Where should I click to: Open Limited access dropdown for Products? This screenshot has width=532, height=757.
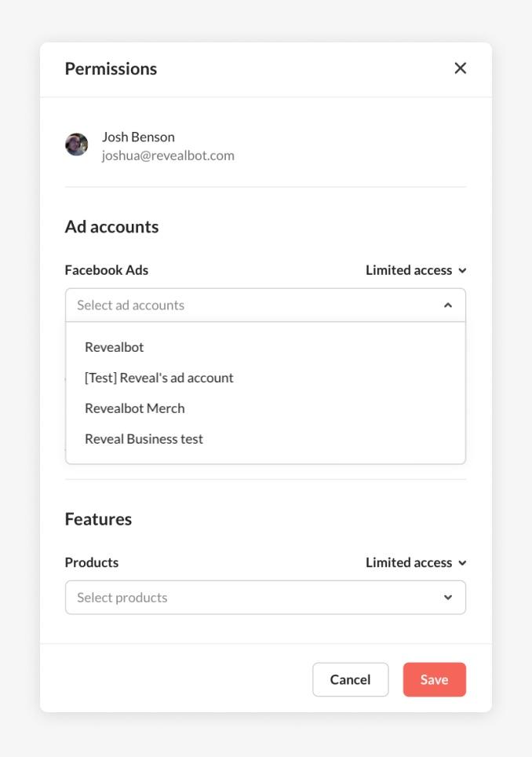(x=409, y=563)
